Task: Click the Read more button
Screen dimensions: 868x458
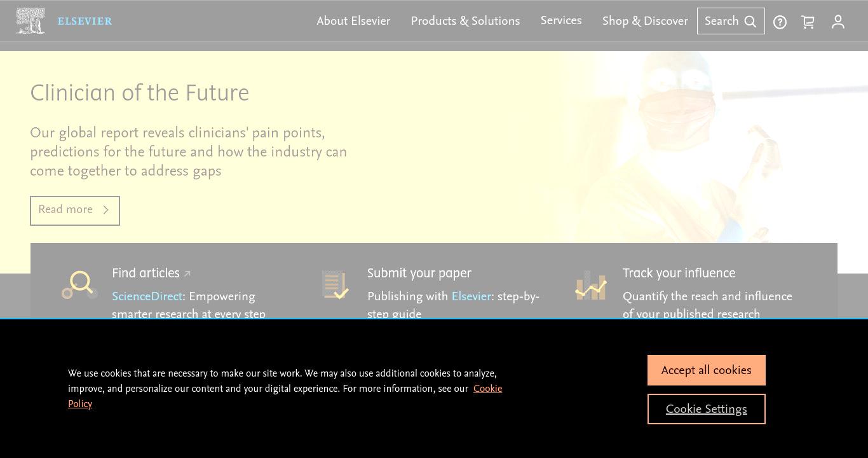Action: coord(75,211)
